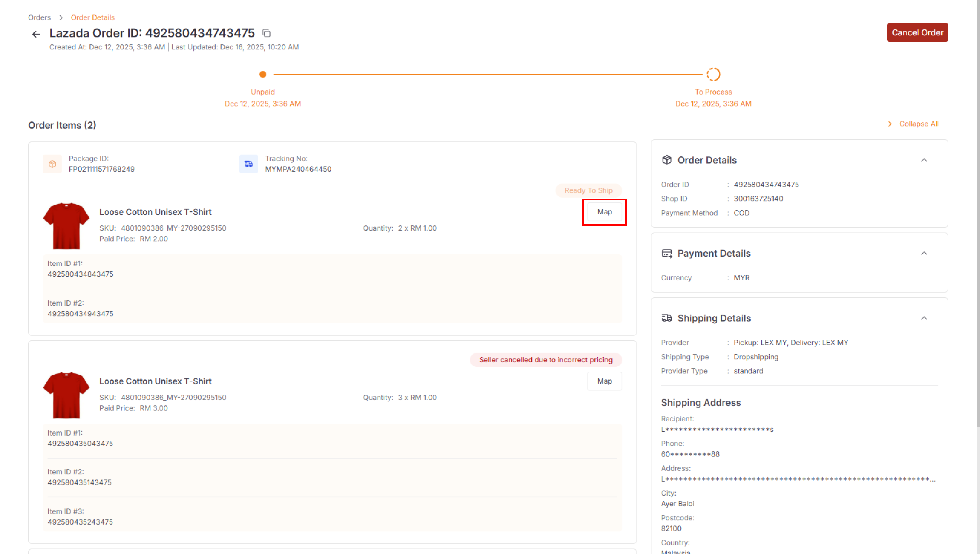Click the back arrow beside order title
The height and width of the screenshot is (554, 980).
tap(36, 34)
